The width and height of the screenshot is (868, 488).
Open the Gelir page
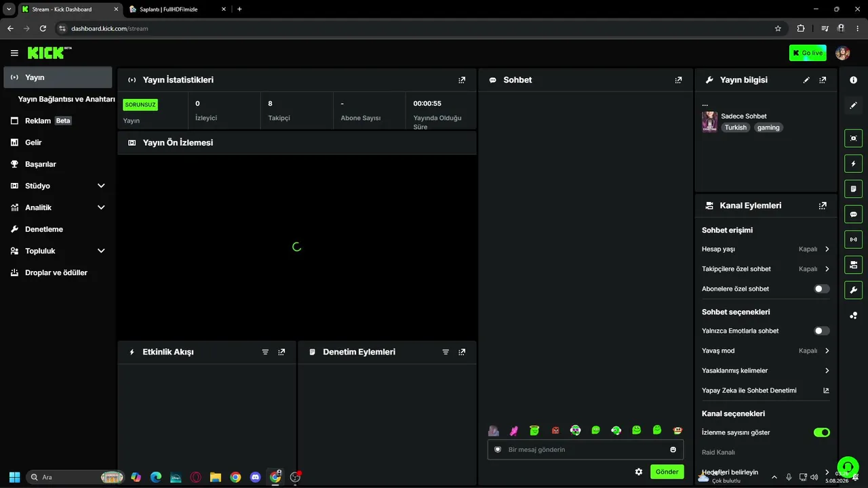tap(58, 142)
